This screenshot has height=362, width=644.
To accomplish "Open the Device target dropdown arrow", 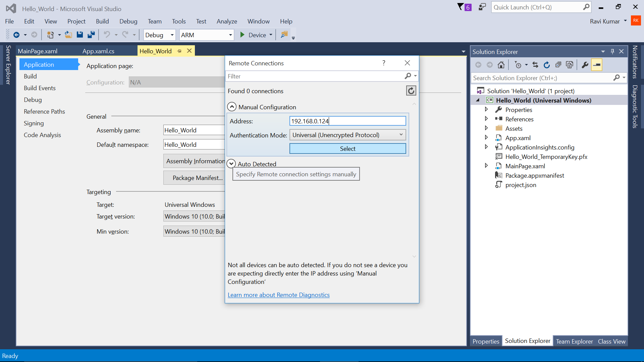I will [x=271, y=35].
